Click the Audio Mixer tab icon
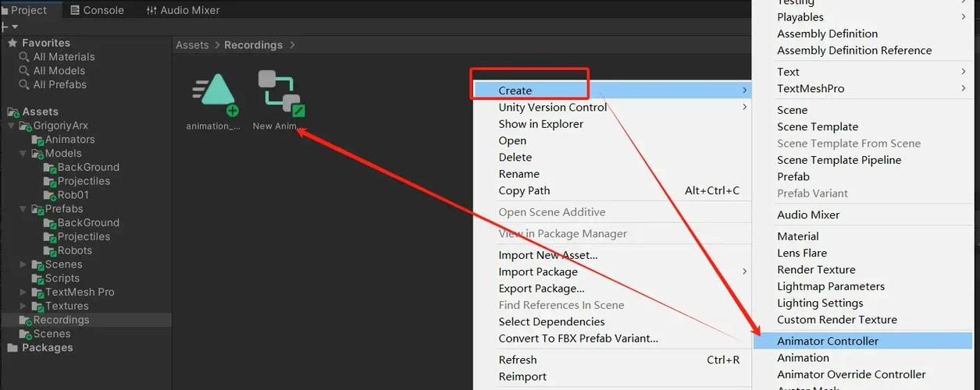The width and height of the screenshot is (980, 390). (151, 10)
